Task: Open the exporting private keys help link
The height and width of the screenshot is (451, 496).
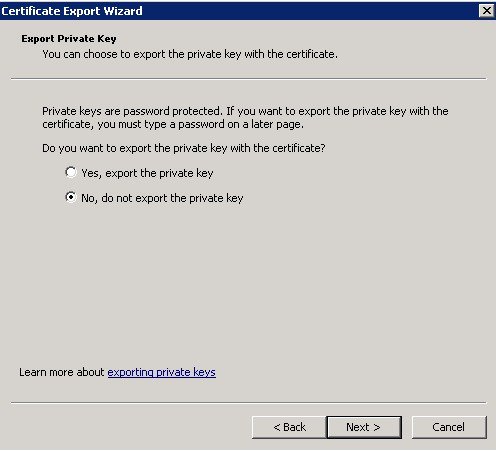Action: (161, 372)
